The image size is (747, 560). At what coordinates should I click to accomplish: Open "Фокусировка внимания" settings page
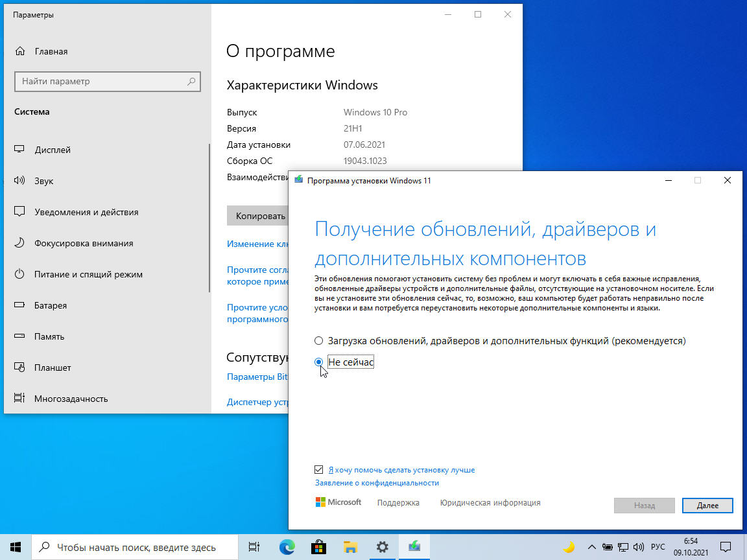pos(84,243)
